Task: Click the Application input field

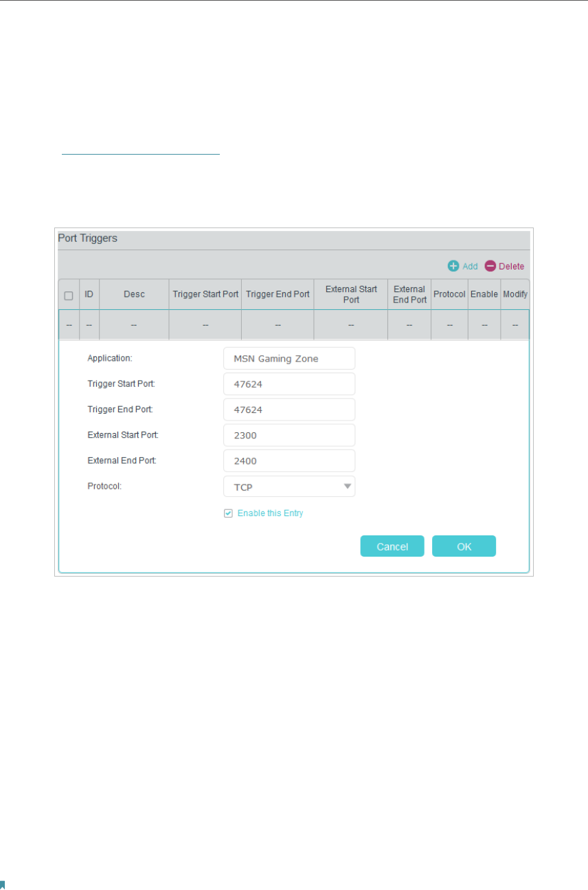Action: (289, 358)
